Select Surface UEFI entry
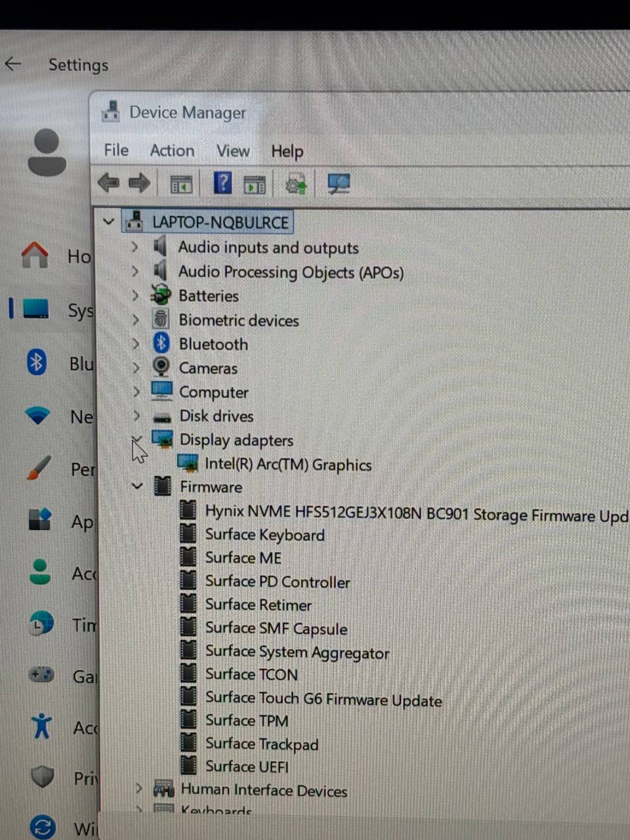Screen dimensions: 630x840 click(x=247, y=766)
